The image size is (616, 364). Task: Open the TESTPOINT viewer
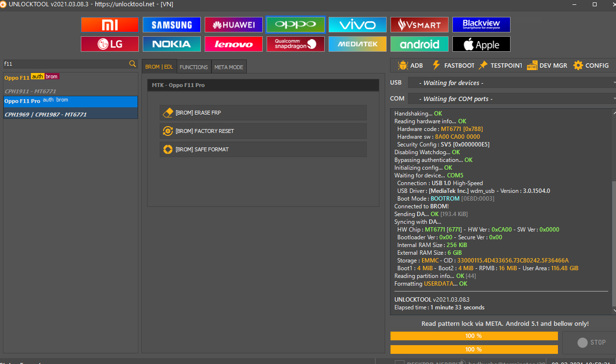(500, 65)
